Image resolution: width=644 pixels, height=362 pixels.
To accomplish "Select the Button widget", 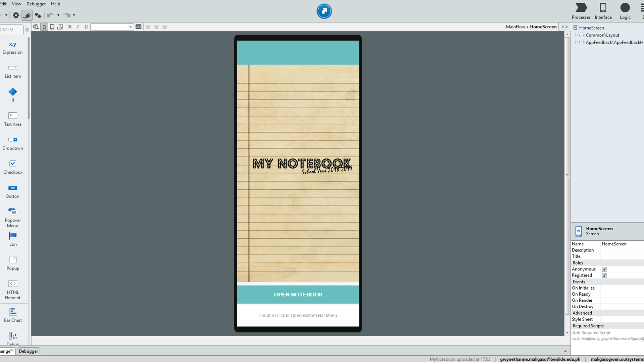I will pyautogui.click(x=13, y=191).
